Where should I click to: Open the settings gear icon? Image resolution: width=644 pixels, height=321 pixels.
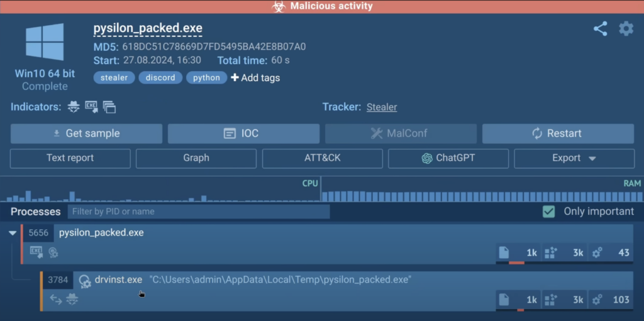click(626, 29)
